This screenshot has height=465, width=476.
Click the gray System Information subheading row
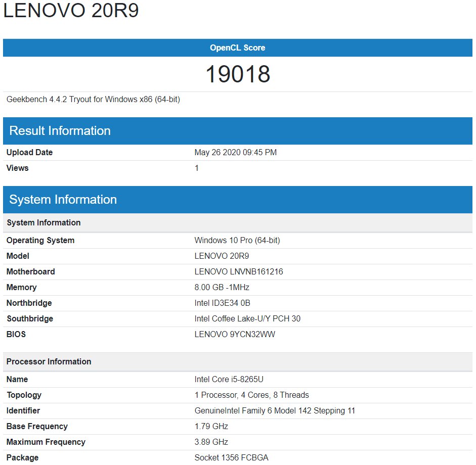point(238,222)
